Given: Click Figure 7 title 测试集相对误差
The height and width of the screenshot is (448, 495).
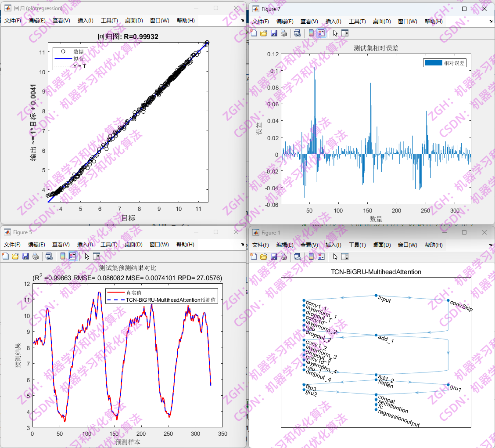Looking at the screenshot, I should pyautogui.click(x=376, y=48).
